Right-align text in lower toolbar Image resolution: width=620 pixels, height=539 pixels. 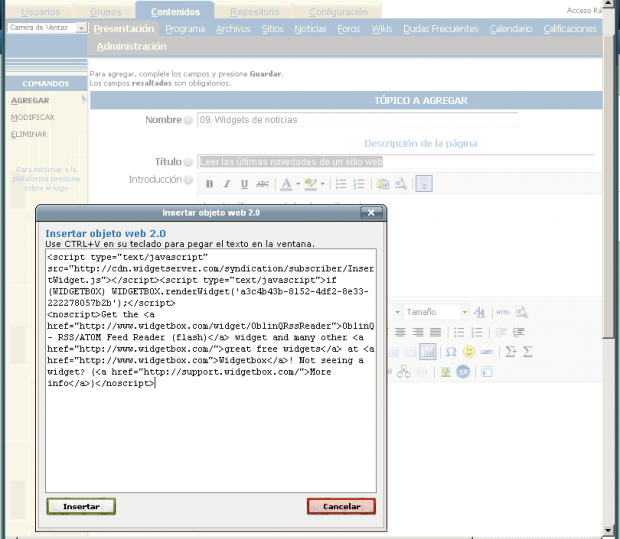coord(418,332)
